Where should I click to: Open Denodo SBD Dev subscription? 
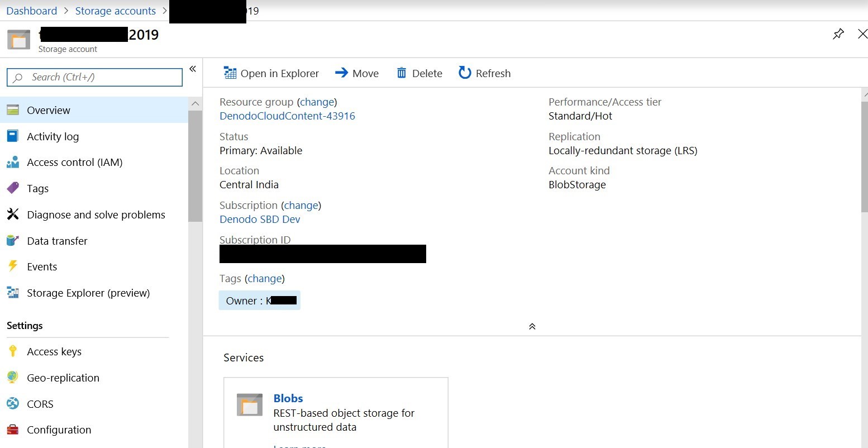click(x=260, y=219)
